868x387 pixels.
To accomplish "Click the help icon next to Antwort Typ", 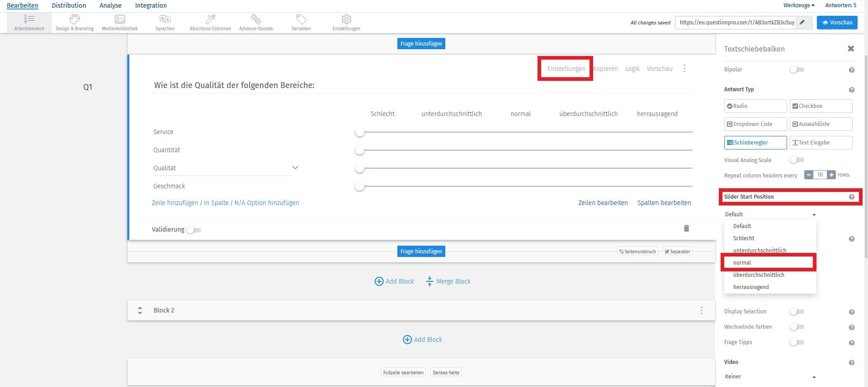I will point(852,90).
